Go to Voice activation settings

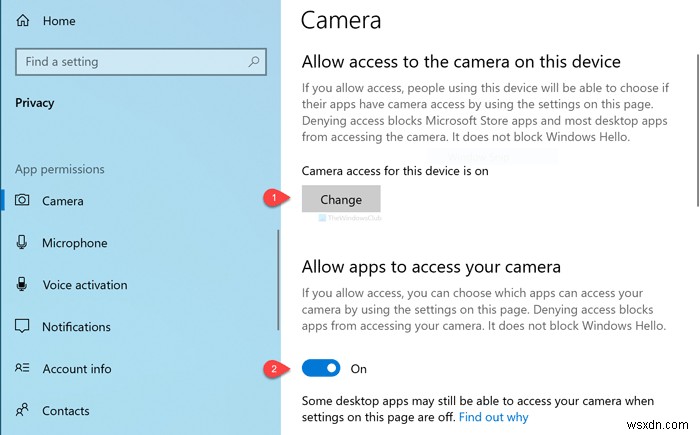point(85,285)
